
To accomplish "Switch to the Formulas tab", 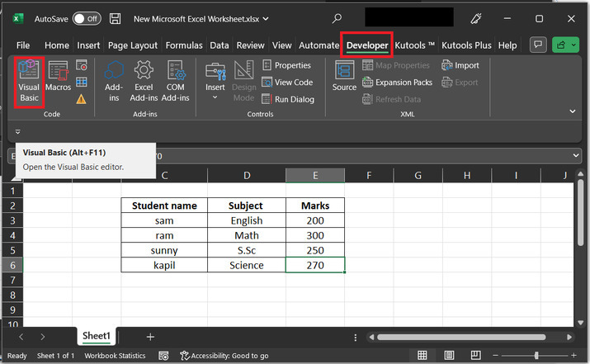I will [183, 45].
